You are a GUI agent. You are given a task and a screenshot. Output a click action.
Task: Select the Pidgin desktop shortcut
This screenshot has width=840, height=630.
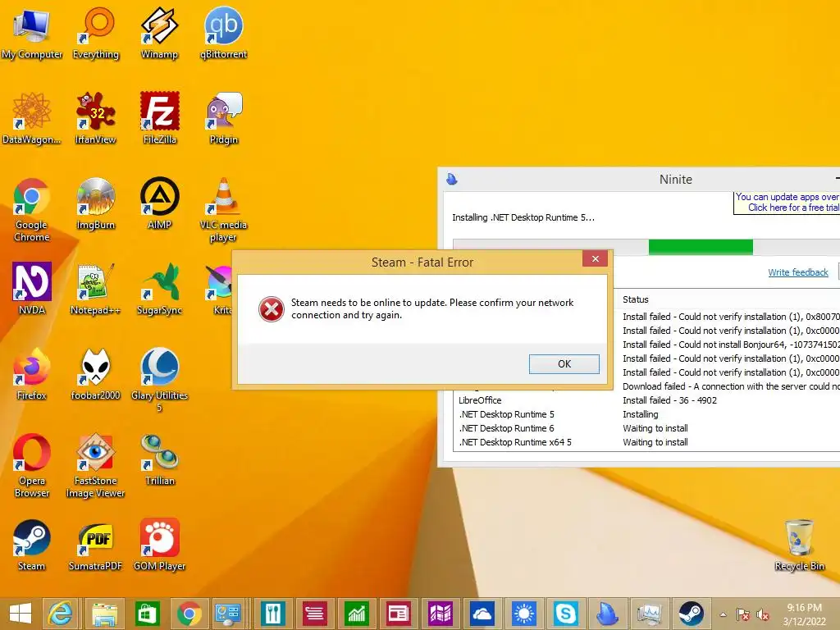[223, 118]
